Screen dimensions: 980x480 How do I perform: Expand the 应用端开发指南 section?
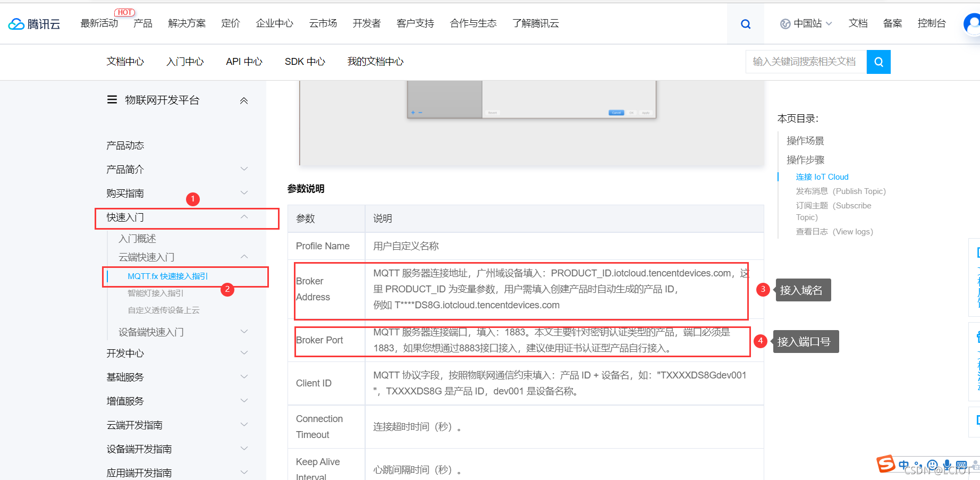[244, 472]
